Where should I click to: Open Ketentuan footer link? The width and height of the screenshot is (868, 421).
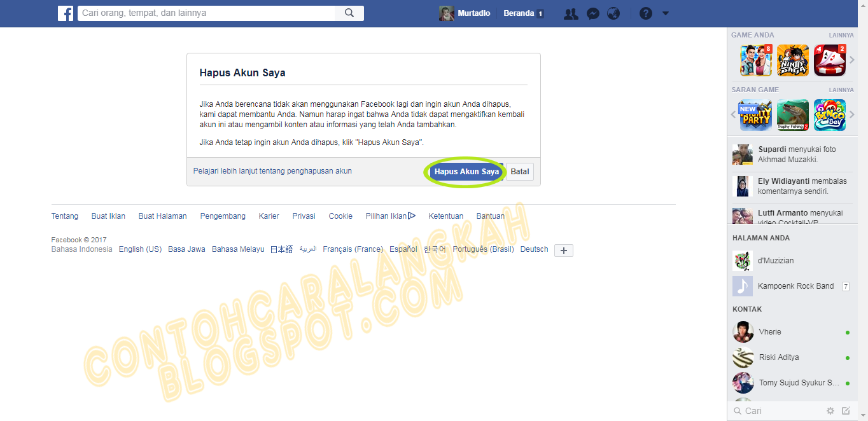pos(446,216)
